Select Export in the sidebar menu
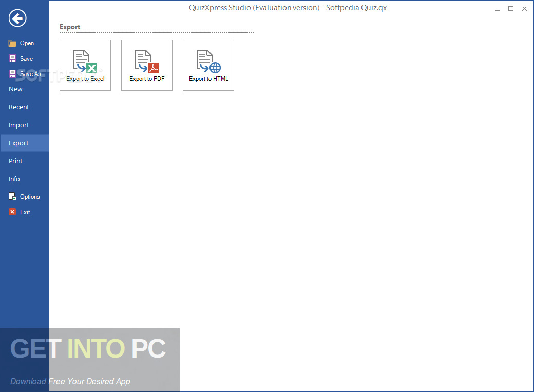This screenshot has height=392, width=534. coord(25,143)
